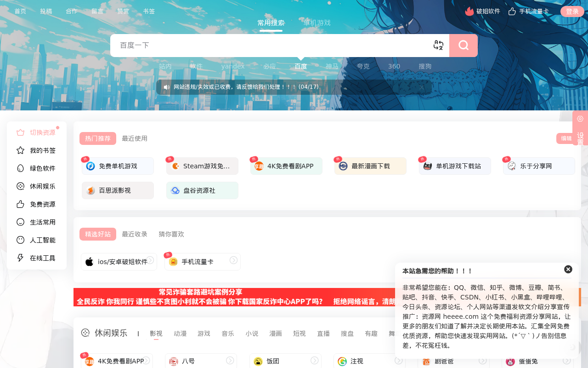Open the 破姐软件 flame icon link
This screenshot has height=368, width=588.
[x=469, y=11]
